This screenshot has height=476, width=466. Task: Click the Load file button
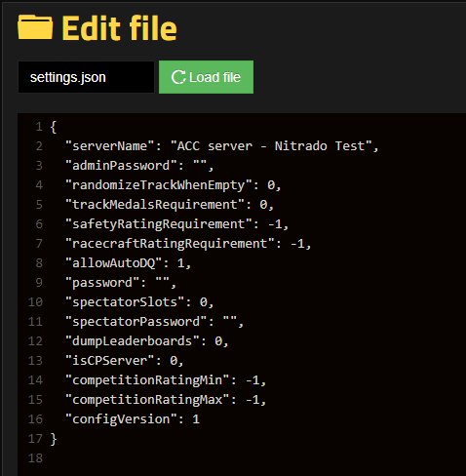click(x=206, y=77)
